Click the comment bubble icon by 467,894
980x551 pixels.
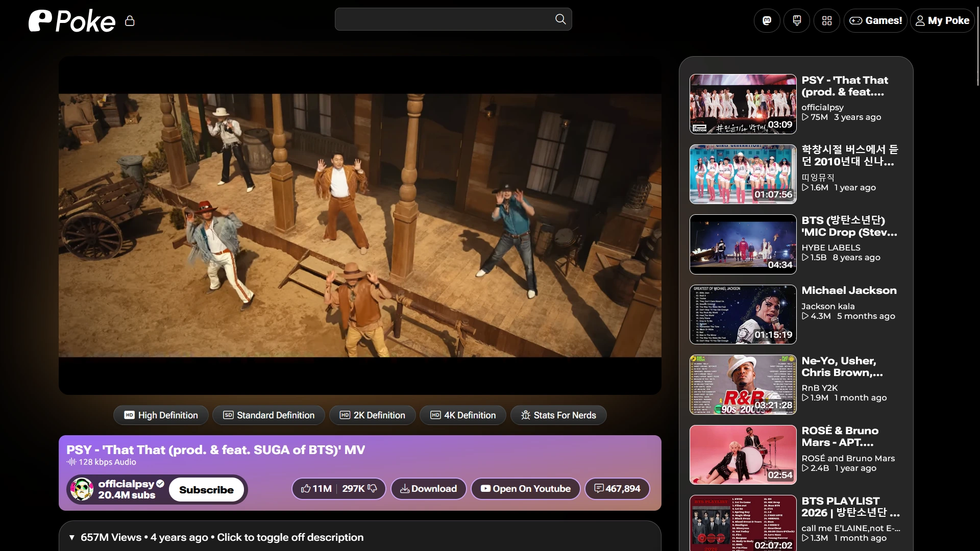599,489
